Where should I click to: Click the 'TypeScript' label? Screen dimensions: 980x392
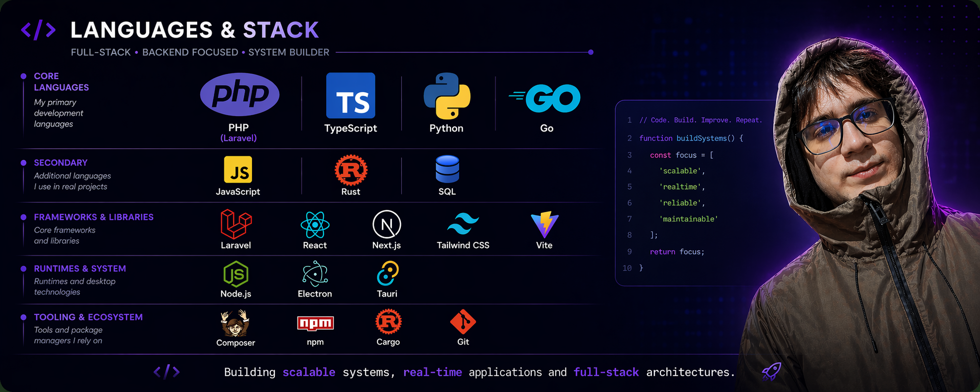pos(350,129)
